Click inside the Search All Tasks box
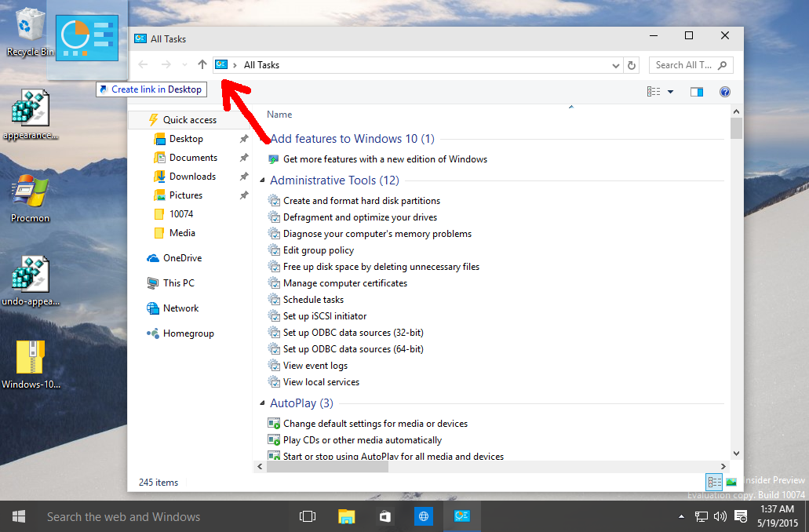 point(687,64)
